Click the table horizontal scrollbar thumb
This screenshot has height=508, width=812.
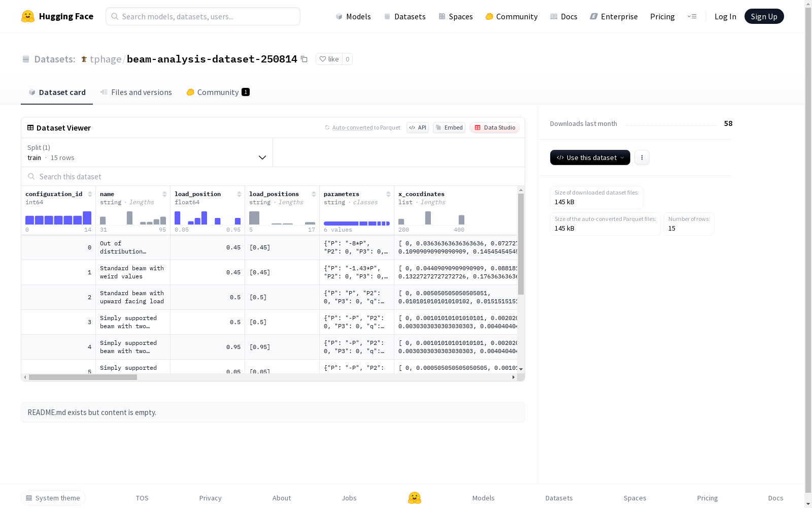83,377
